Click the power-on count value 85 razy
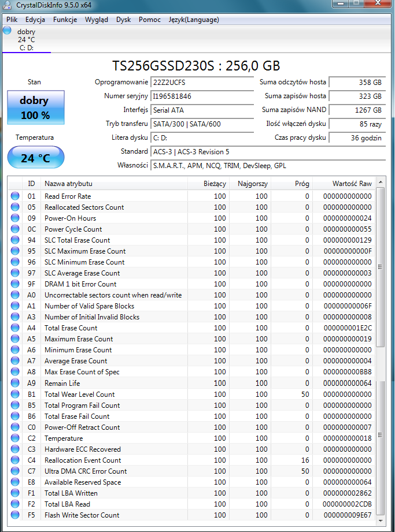This screenshot has height=532, width=395. (357, 124)
